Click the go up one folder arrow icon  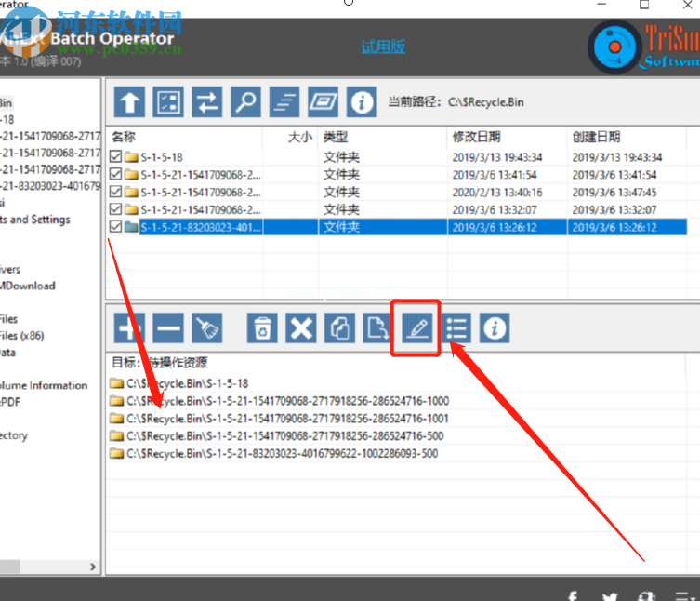[129, 101]
